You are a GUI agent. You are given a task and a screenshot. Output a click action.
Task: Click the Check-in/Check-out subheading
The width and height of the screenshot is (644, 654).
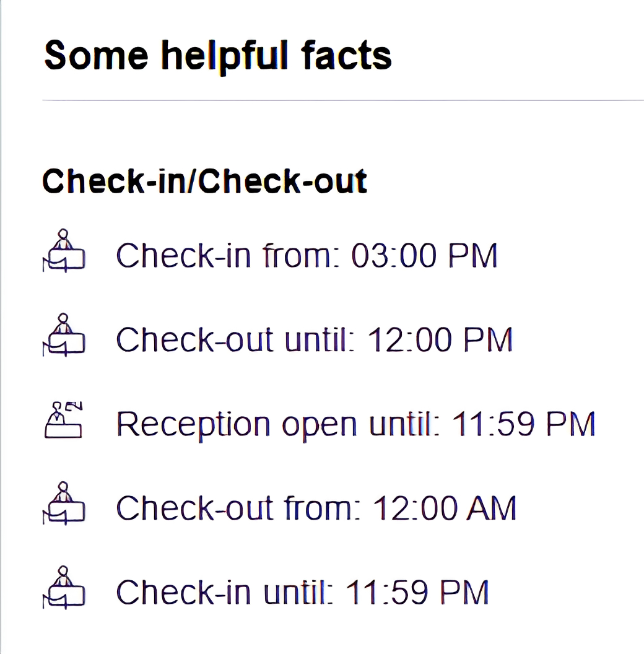[204, 181]
